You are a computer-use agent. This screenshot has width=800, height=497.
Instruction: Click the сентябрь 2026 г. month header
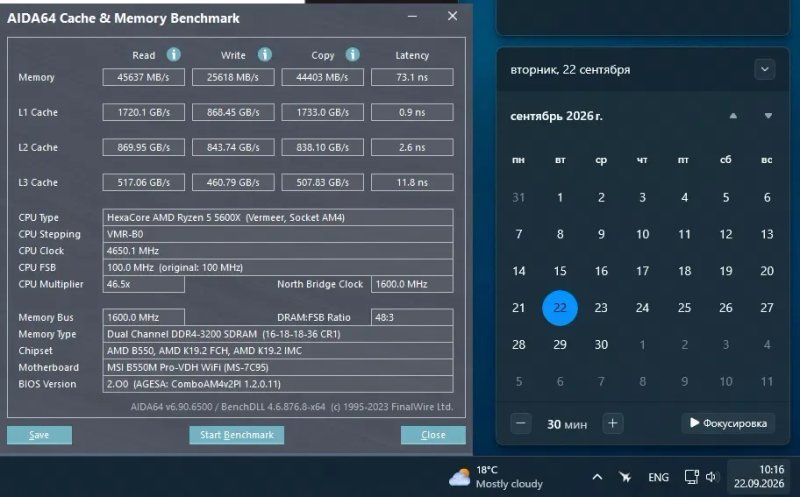556,116
